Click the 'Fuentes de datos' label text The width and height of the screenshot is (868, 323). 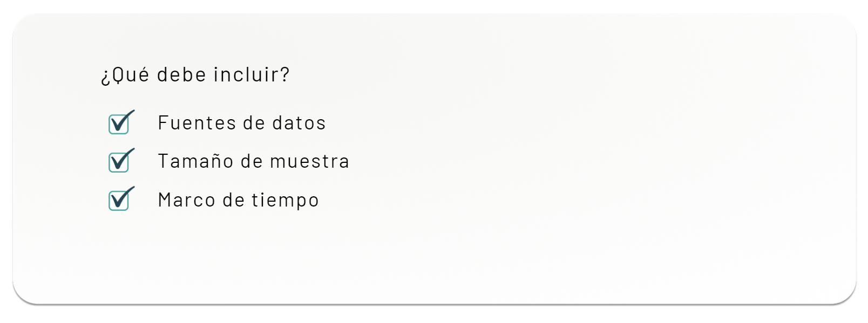coord(241,123)
